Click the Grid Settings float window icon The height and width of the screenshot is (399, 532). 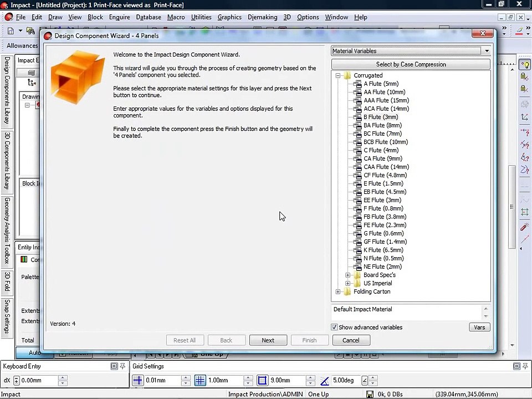point(516,366)
